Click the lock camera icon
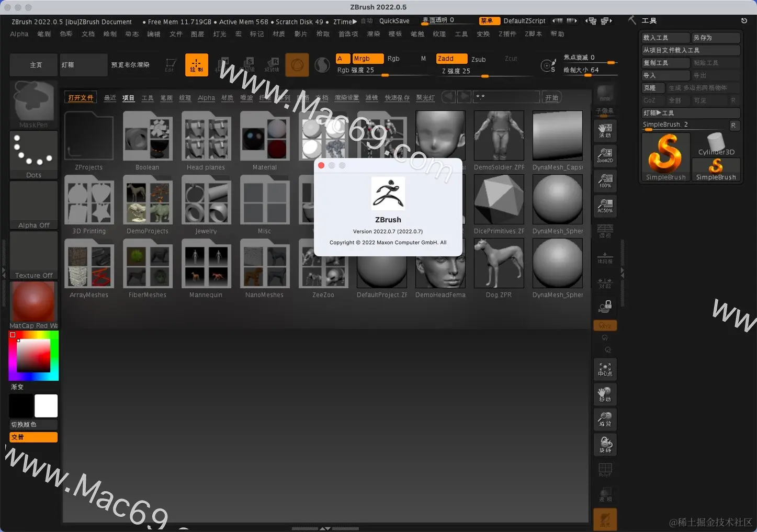Image resolution: width=757 pixels, height=532 pixels. coord(605,305)
